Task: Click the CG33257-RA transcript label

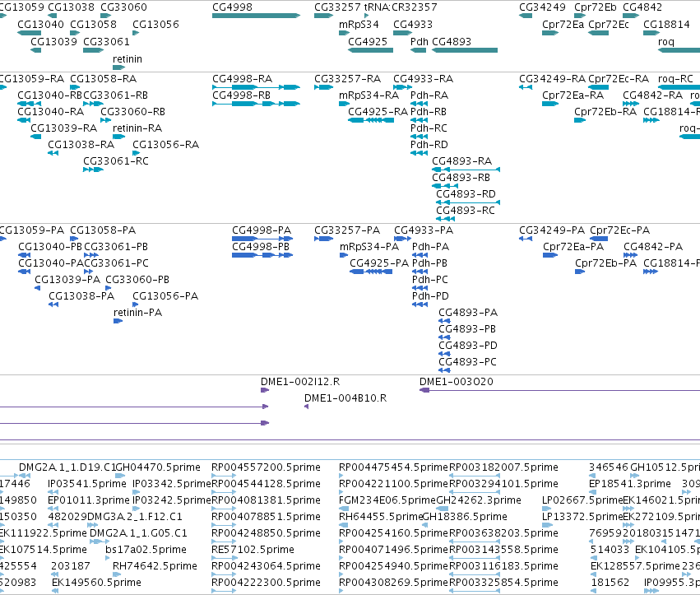Action: click(x=347, y=79)
